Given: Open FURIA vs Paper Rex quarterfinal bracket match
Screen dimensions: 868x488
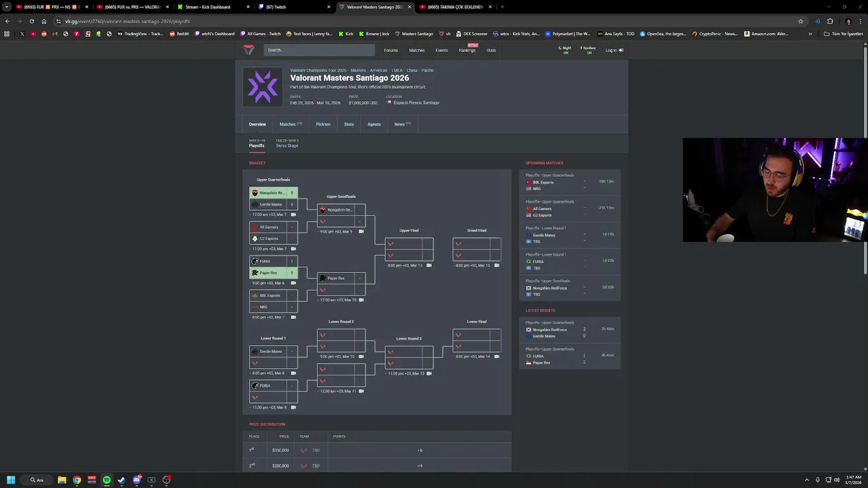Looking at the screenshot, I should [273, 267].
